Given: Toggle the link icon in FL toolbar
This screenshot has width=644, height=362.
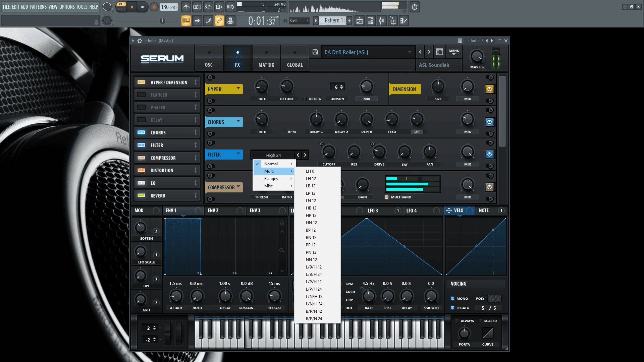Looking at the screenshot, I should coord(219,21).
